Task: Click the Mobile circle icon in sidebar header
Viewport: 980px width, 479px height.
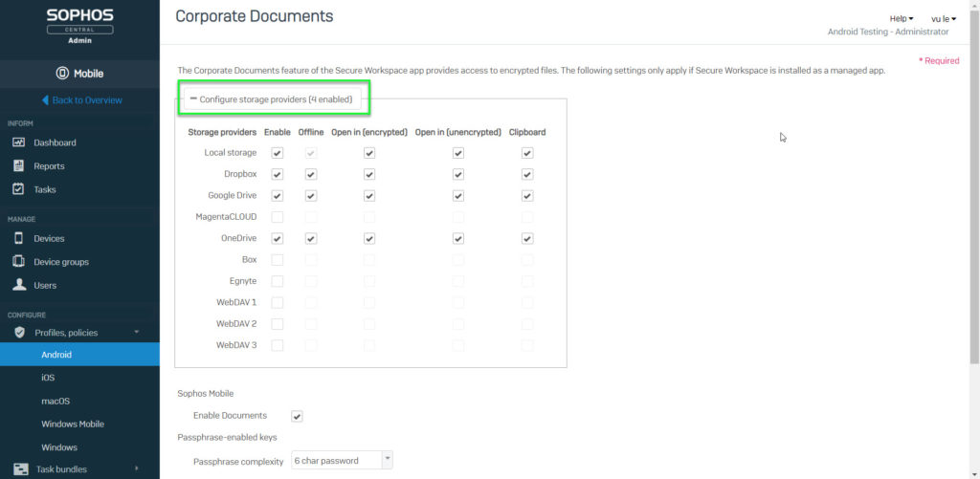Action: click(62, 74)
